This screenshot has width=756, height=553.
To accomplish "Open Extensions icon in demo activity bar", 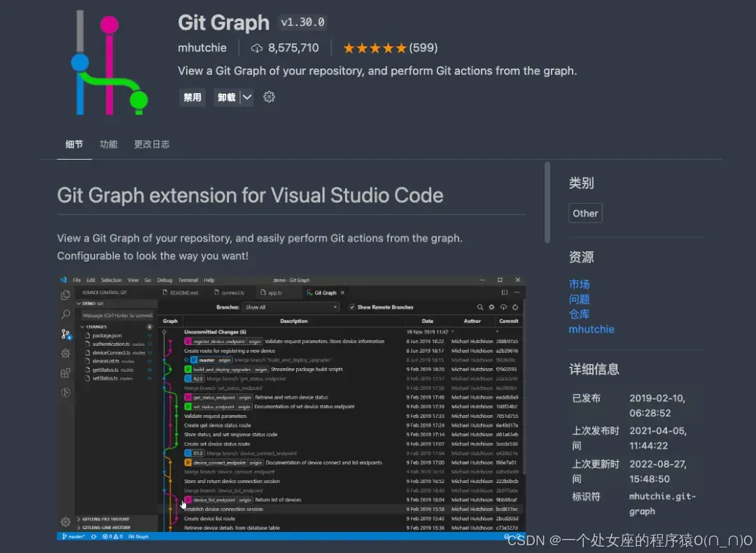I will [x=66, y=372].
